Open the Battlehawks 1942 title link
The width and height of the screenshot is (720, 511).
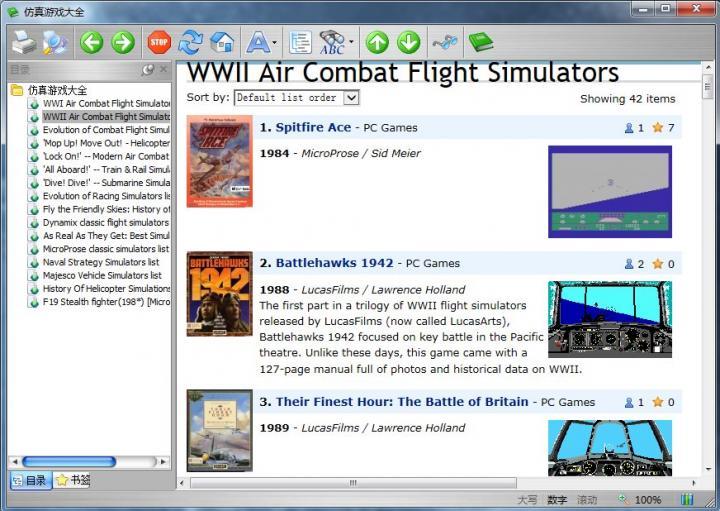click(334, 264)
